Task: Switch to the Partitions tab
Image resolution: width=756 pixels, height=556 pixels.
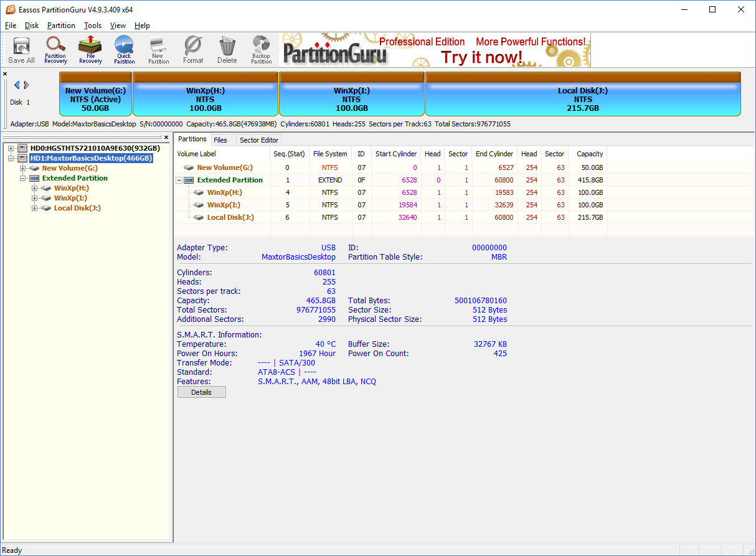Action: tap(192, 139)
